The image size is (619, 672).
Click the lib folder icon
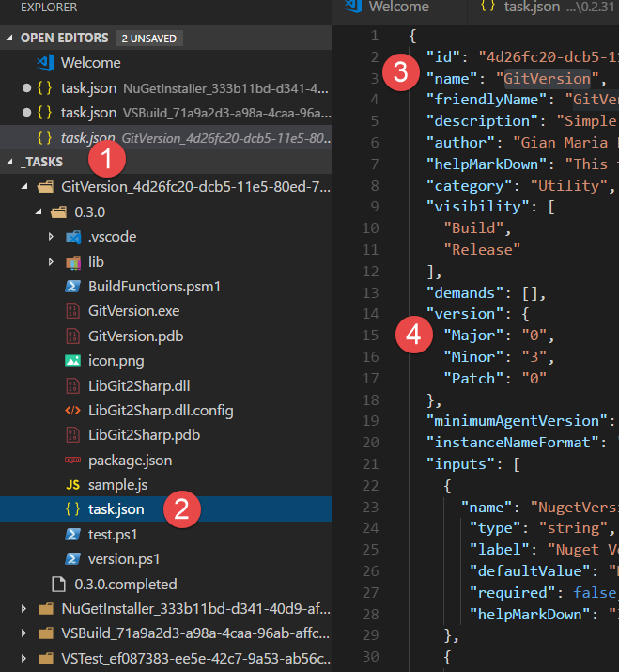click(x=73, y=262)
